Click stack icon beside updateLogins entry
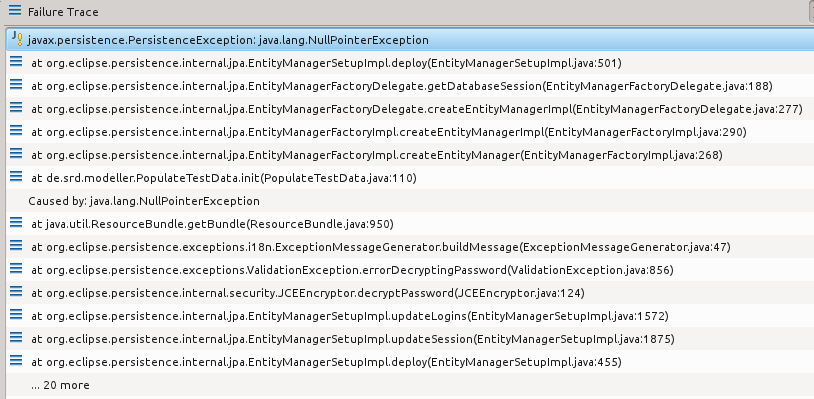Viewport: 814px width, 399px height. tap(16, 315)
